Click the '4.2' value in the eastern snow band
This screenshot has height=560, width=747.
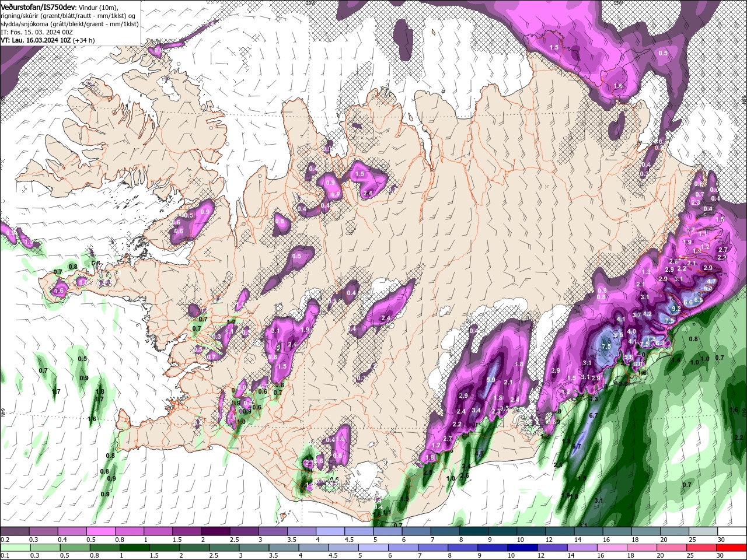coord(647,314)
